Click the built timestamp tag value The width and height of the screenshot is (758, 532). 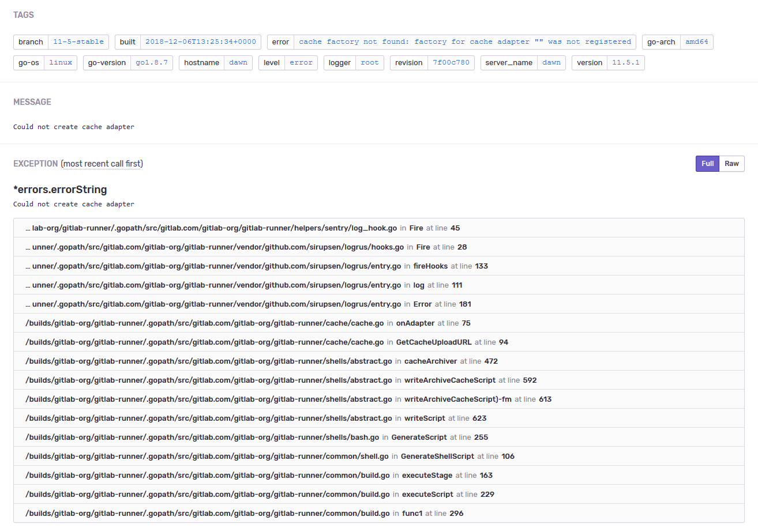pyautogui.click(x=201, y=42)
